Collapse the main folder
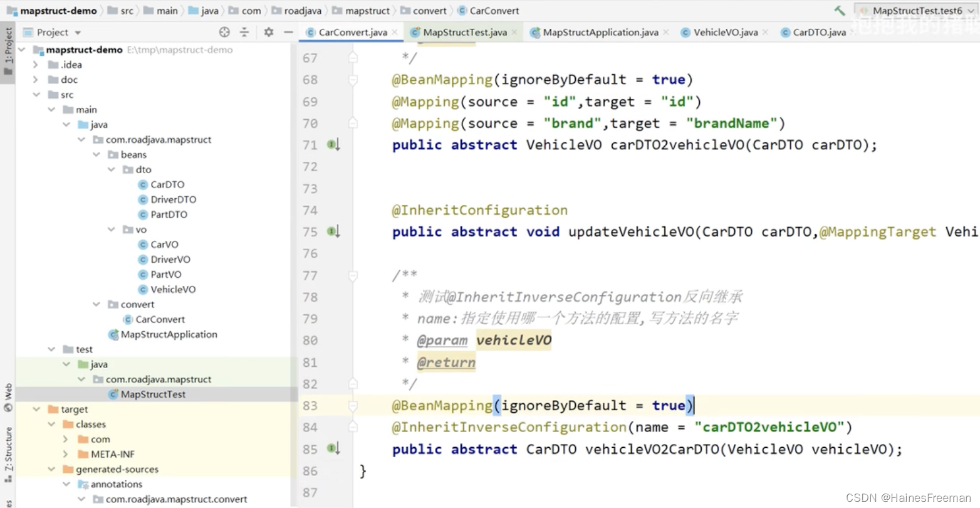 [x=51, y=110]
